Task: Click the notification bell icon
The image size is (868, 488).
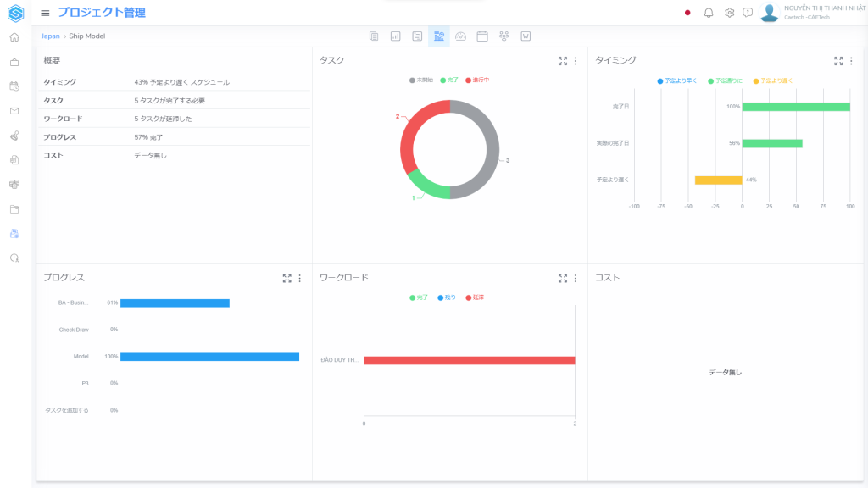Action: click(709, 13)
